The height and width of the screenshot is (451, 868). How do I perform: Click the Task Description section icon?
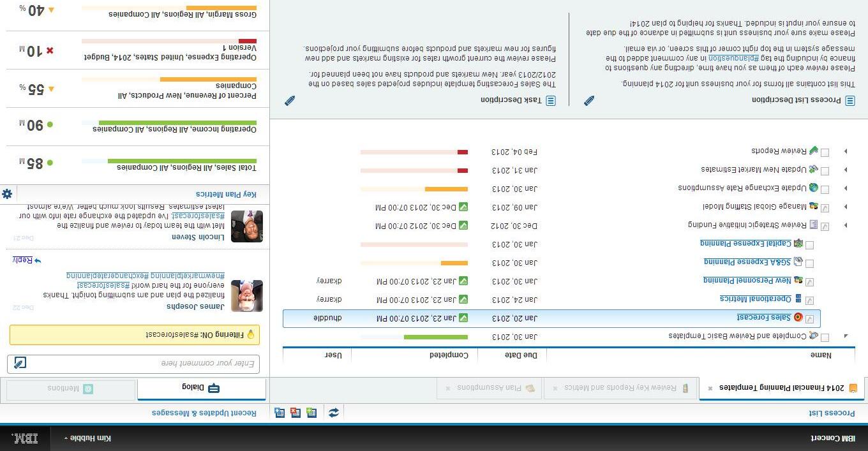pos(551,101)
